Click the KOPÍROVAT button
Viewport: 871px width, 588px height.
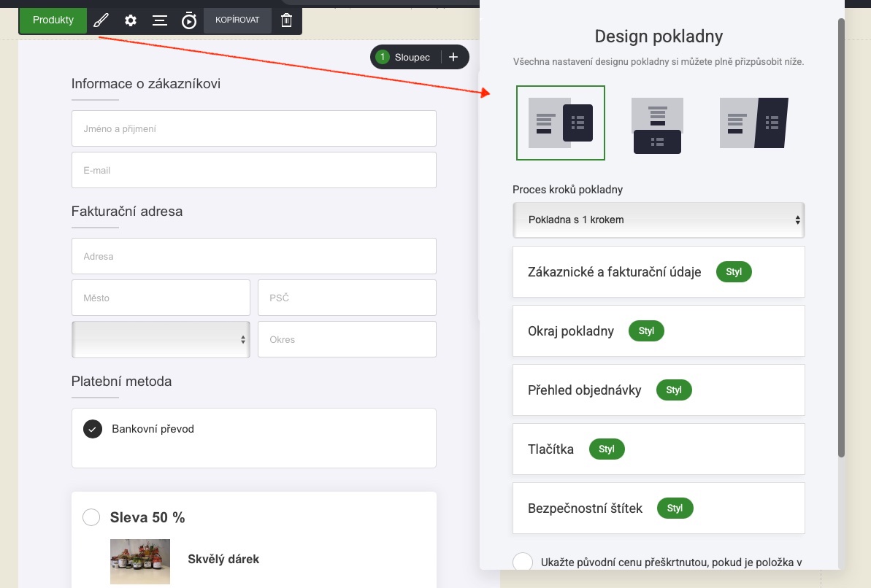tap(237, 20)
